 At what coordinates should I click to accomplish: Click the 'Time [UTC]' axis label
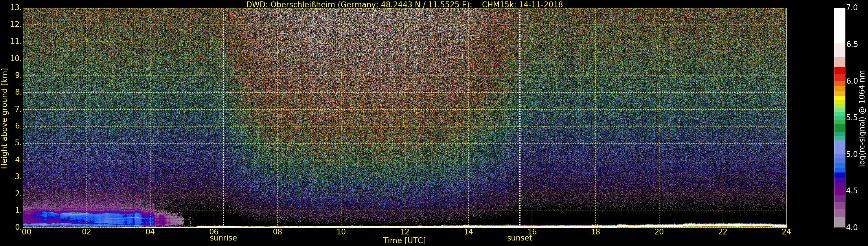[x=404, y=241]
